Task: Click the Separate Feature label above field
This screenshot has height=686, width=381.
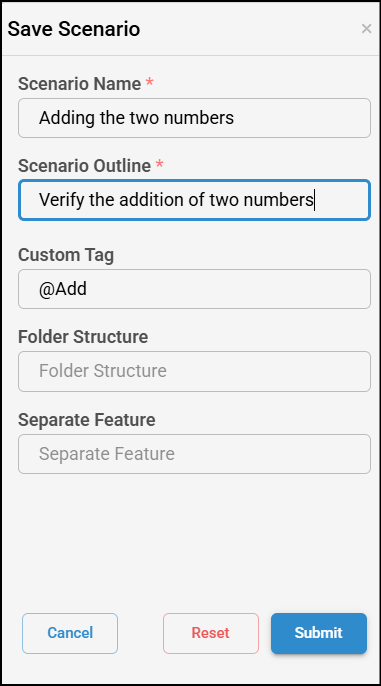Action: tap(87, 420)
